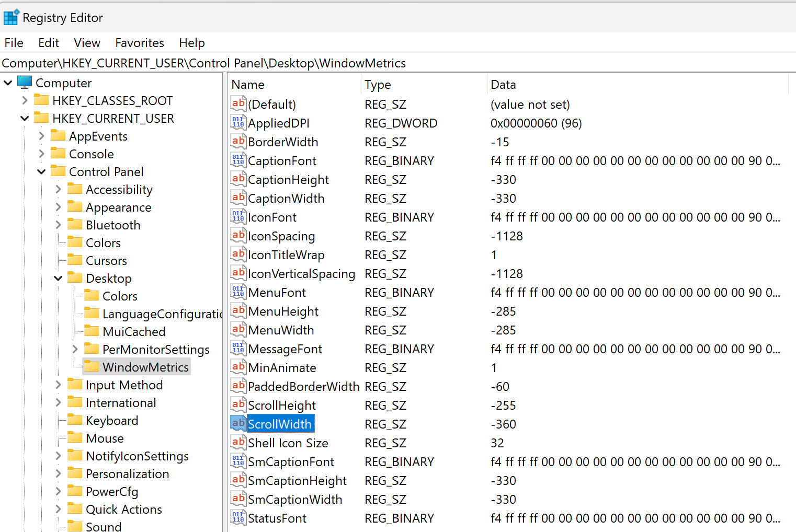
Task: Click the string (ab) icon beside BorderWidth
Action: tap(238, 141)
